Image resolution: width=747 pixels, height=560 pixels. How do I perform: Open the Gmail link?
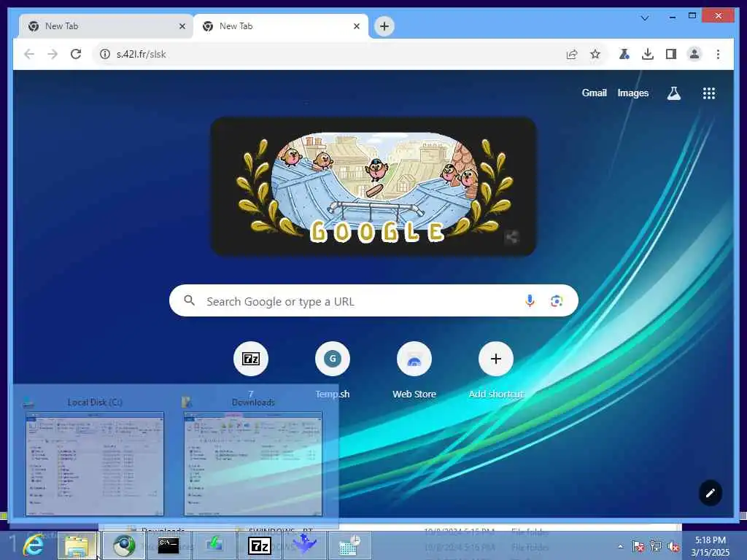click(x=594, y=93)
